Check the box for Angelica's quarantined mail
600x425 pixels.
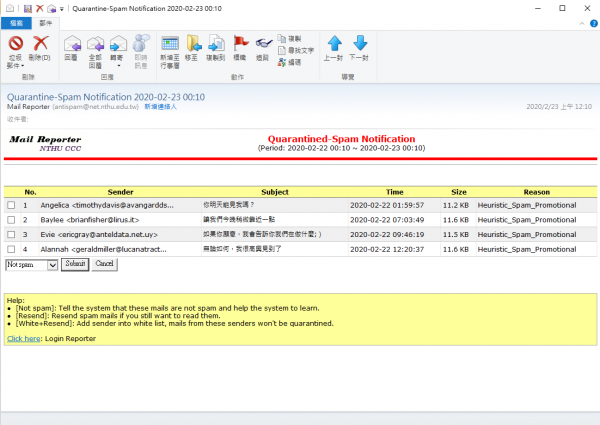[x=11, y=205]
